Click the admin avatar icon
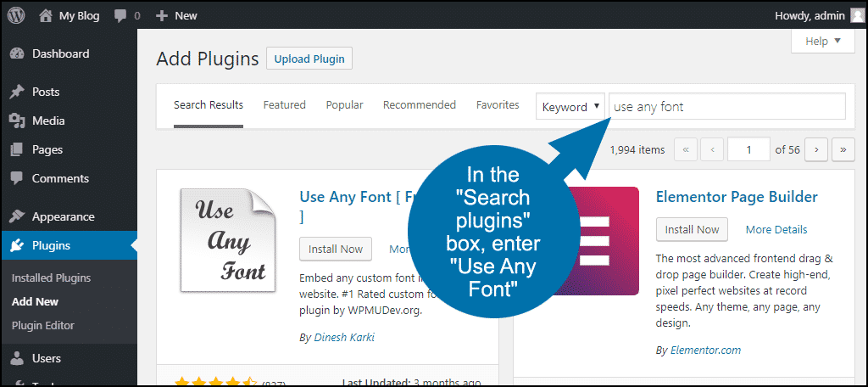This screenshot has height=387, width=868. [x=856, y=15]
